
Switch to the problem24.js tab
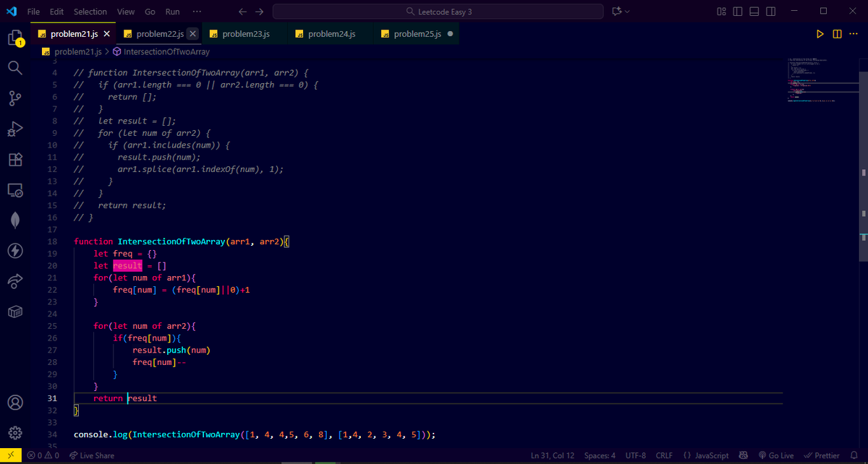(x=331, y=34)
